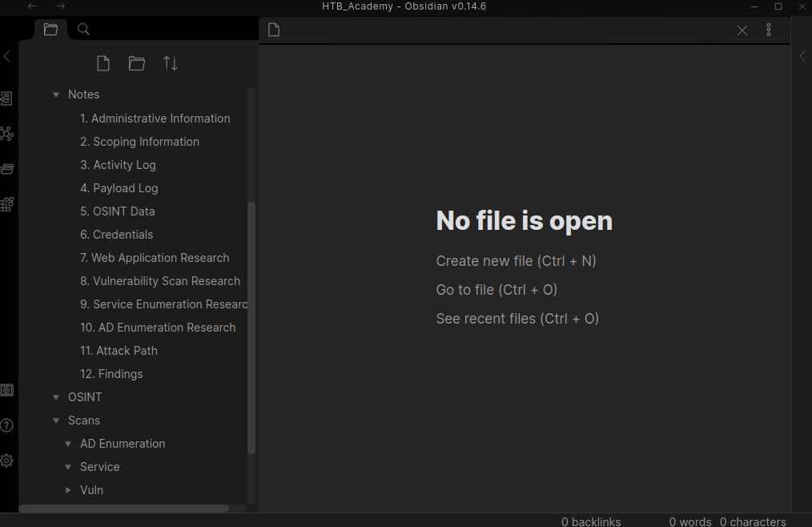
Task: Expand the Vuln folder
Action: [68, 490]
